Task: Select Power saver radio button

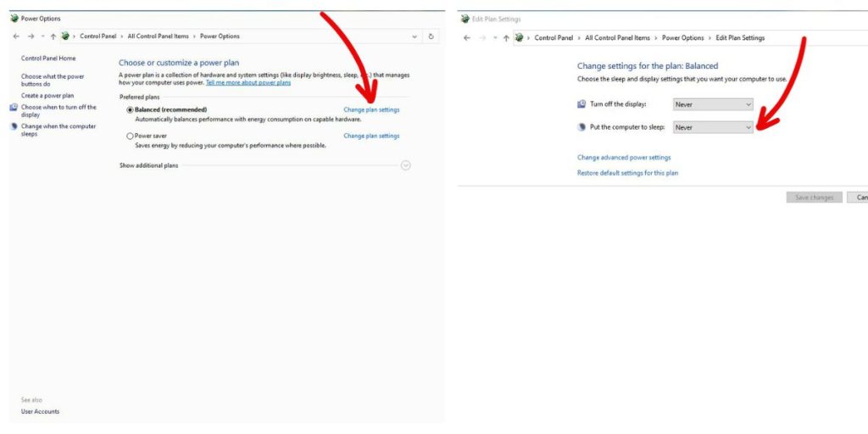Action: click(130, 136)
